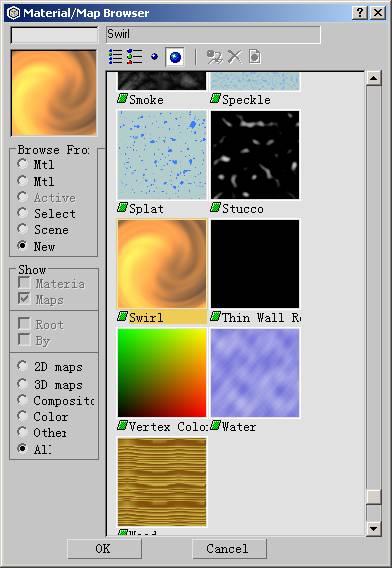Choose the Water map thumbnail

coord(255,373)
